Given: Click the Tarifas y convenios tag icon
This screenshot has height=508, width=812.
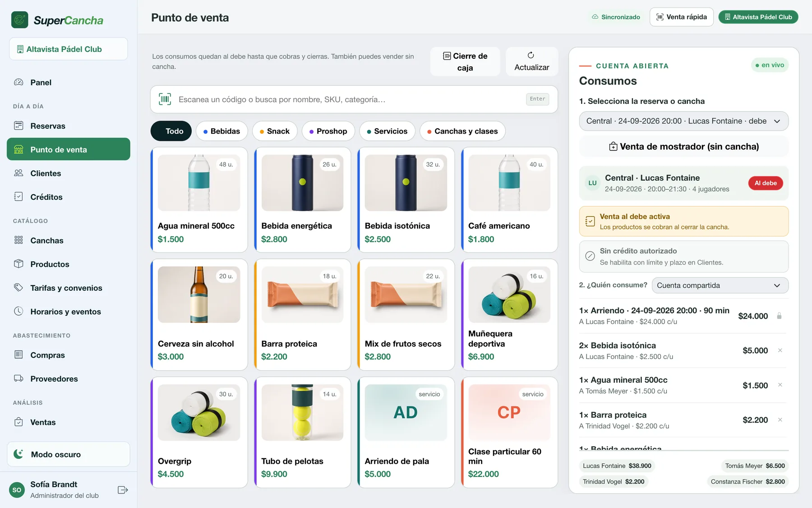Looking at the screenshot, I should click(18, 288).
